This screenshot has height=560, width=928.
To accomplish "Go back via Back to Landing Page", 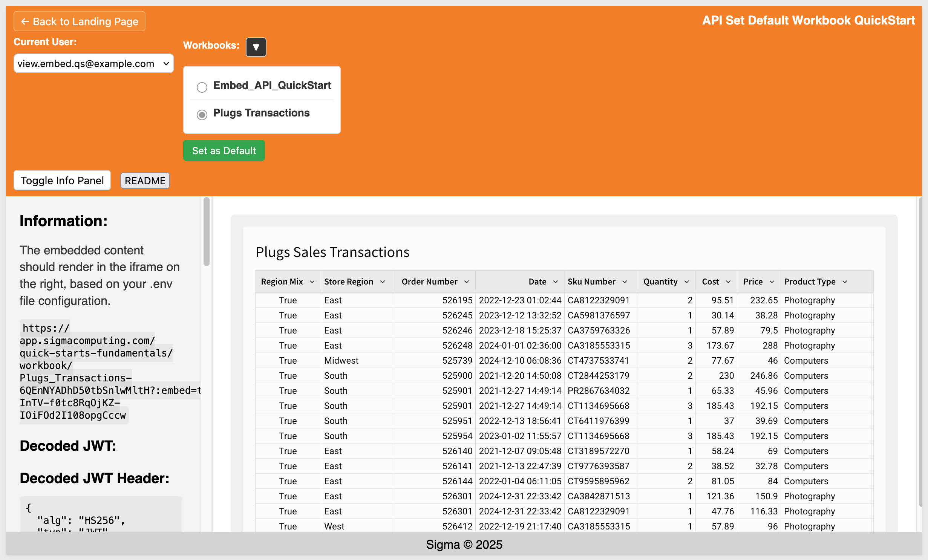I will pyautogui.click(x=80, y=21).
